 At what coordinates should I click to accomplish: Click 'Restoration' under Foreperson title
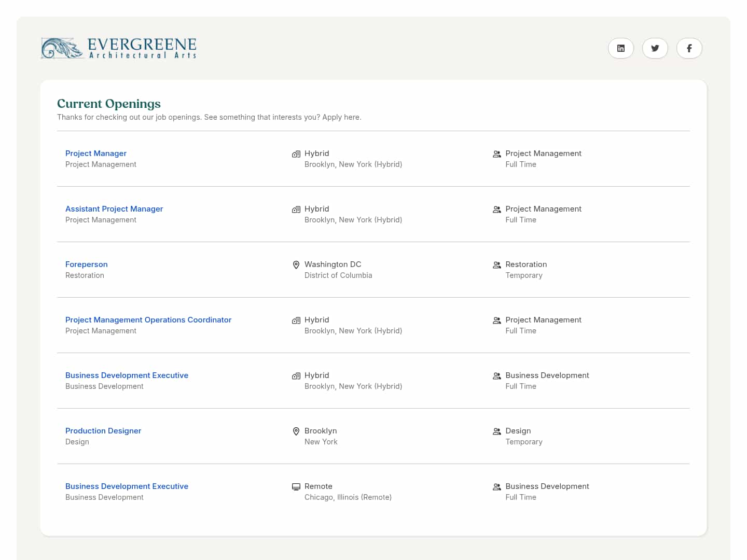85,275
